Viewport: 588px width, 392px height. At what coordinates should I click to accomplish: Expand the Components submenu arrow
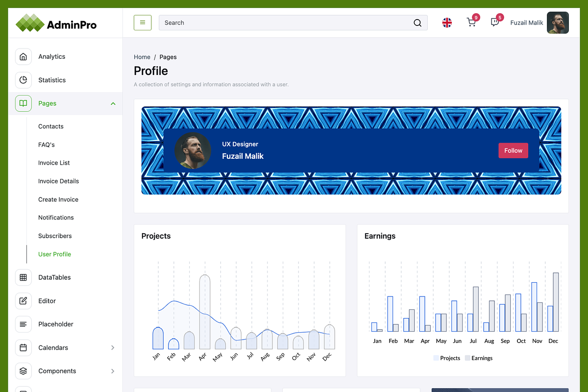113,371
